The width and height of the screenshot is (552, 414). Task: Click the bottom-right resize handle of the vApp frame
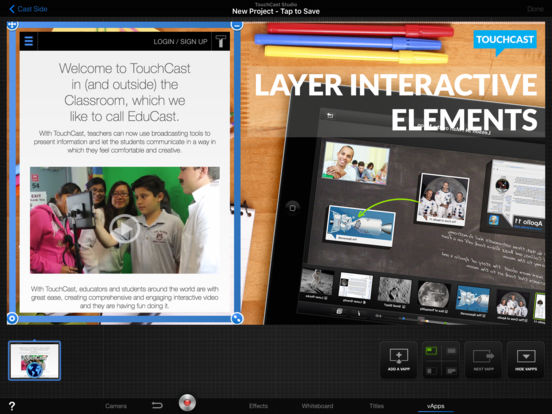[x=237, y=318]
